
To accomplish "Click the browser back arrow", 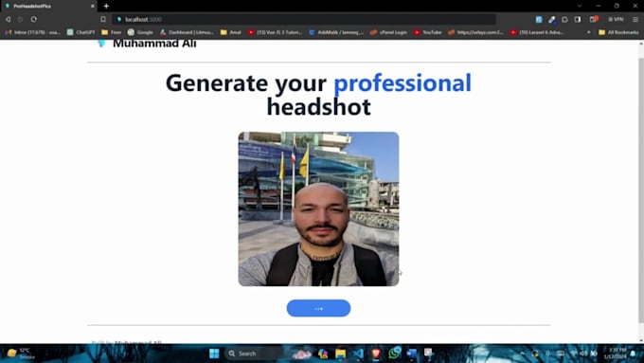I will pyautogui.click(x=8, y=19).
